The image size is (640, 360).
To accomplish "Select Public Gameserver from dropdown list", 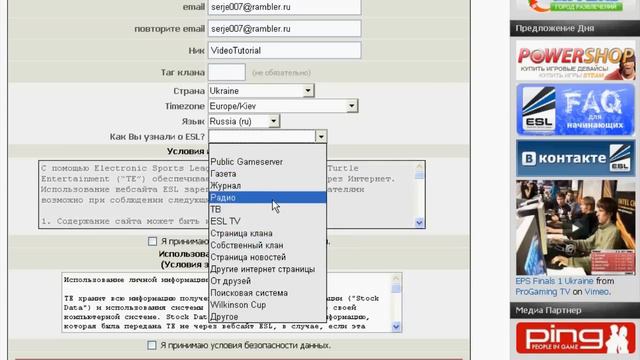I will [267, 162].
